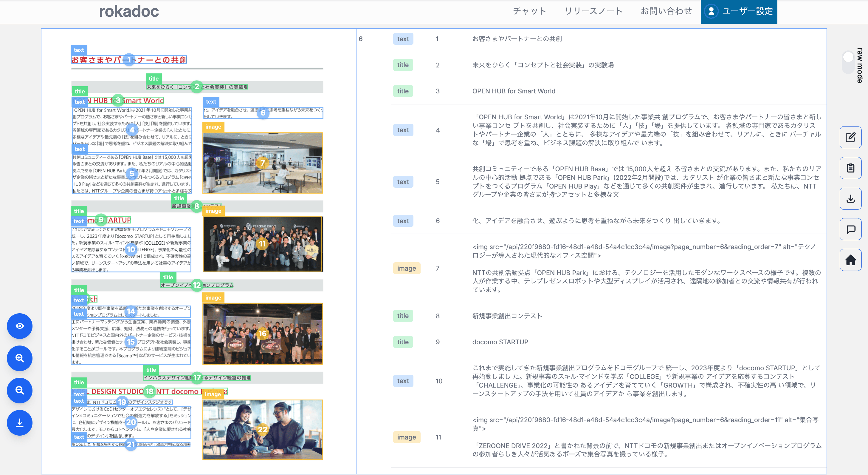Click row 6 text starting '化、アイデアを融合させ'

597,220
